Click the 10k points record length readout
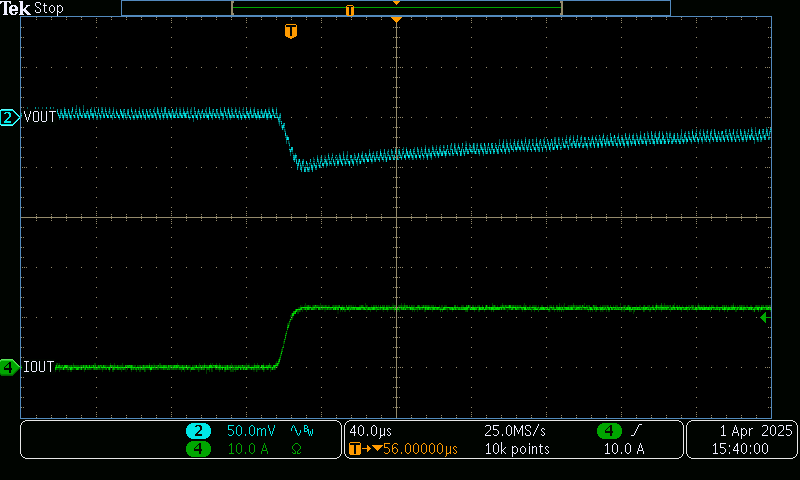Viewport: 800px width, 480px height. [x=517, y=449]
